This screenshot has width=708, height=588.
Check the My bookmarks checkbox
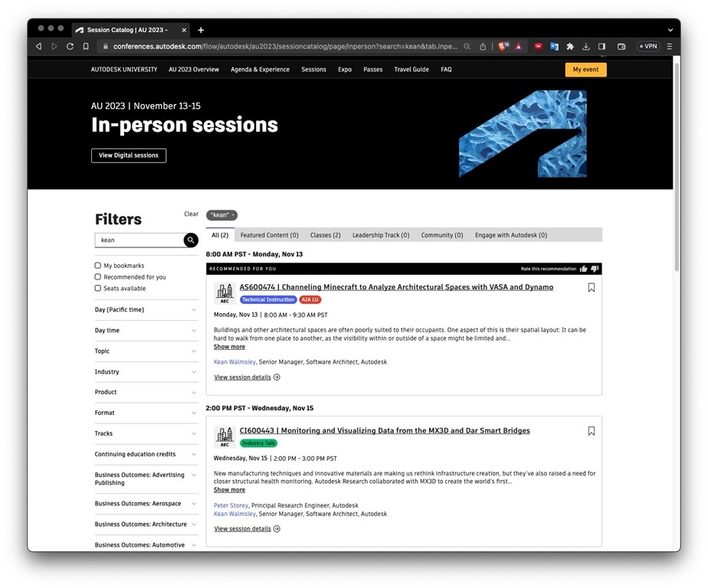(x=98, y=266)
